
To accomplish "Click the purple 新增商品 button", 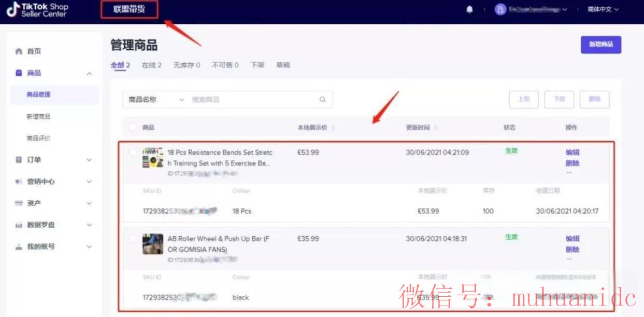I will coord(601,45).
